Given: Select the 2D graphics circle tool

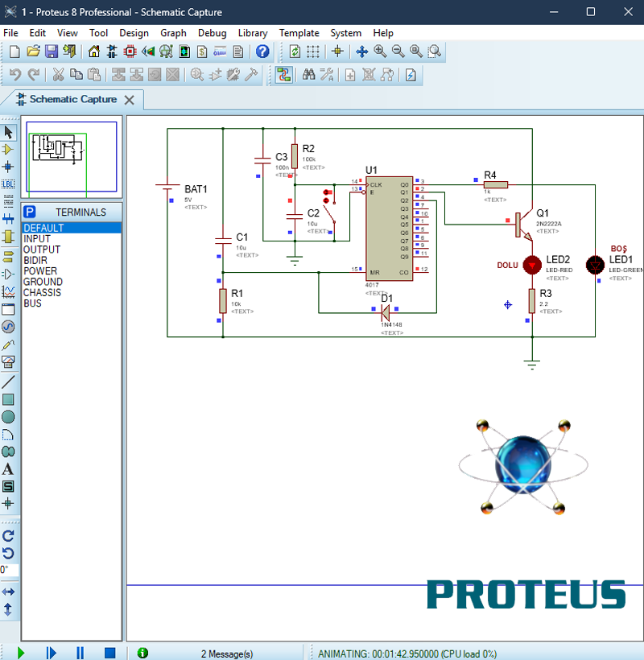Looking at the screenshot, I should 8,417.
